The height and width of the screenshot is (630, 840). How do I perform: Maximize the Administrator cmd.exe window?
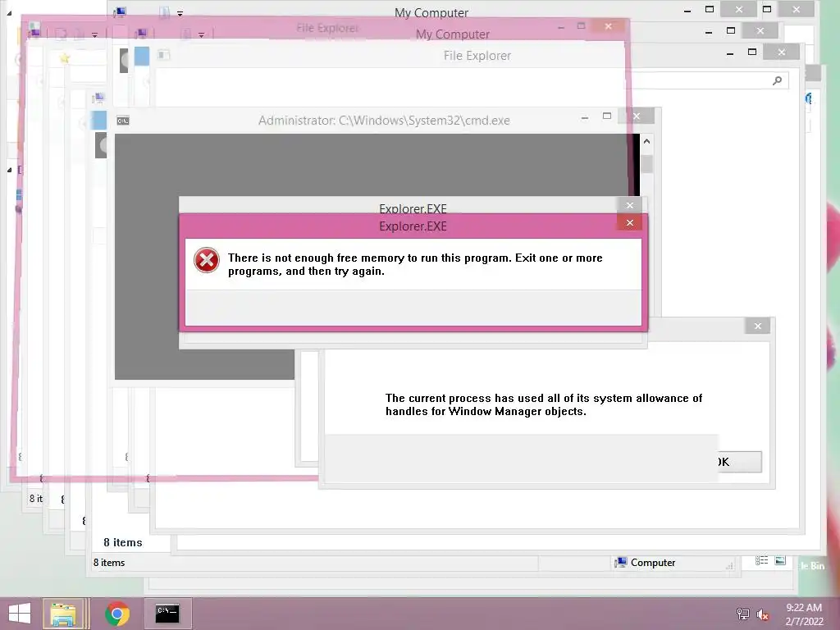click(x=607, y=116)
